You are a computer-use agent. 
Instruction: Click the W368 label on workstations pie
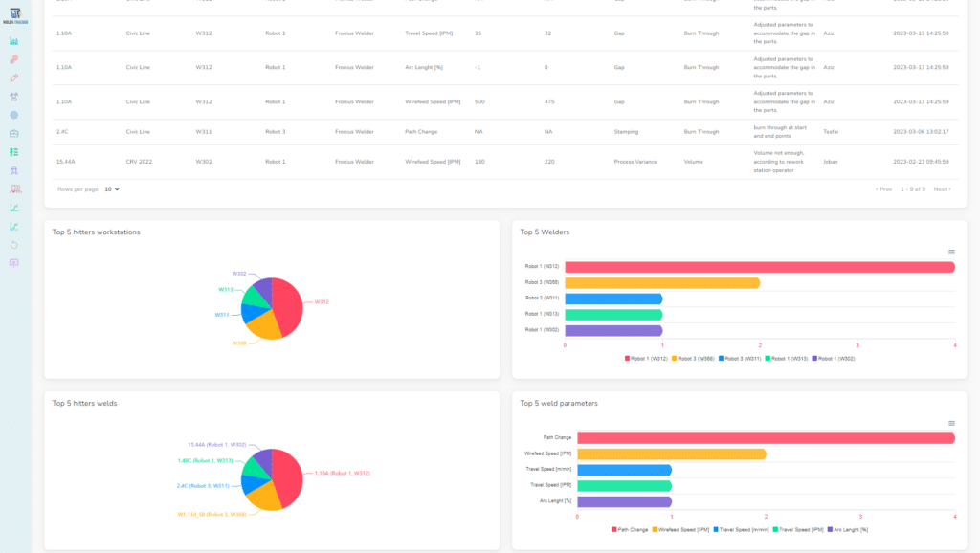click(238, 343)
